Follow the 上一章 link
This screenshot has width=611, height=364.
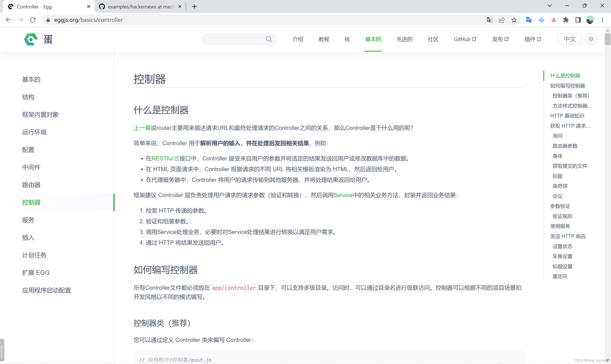[x=142, y=128]
